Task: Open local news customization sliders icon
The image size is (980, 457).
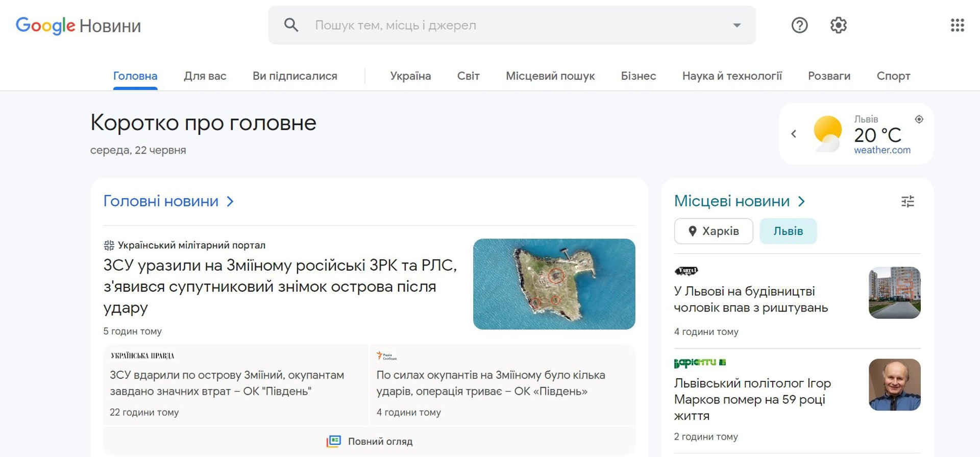Action: click(x=908, y=202)
